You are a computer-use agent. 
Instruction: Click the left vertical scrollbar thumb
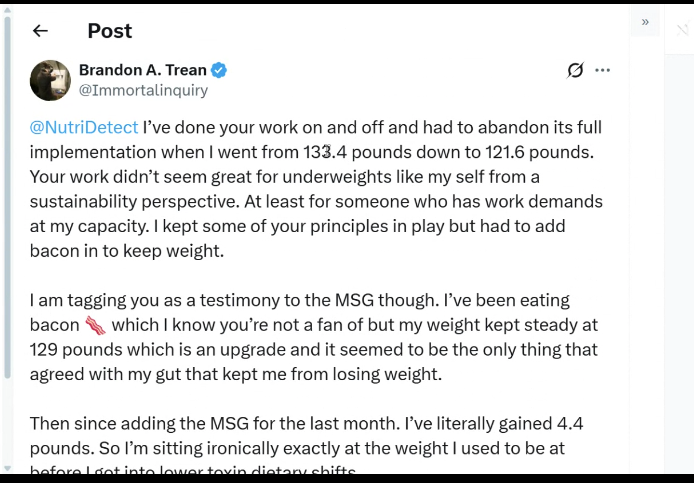(8, 200)
